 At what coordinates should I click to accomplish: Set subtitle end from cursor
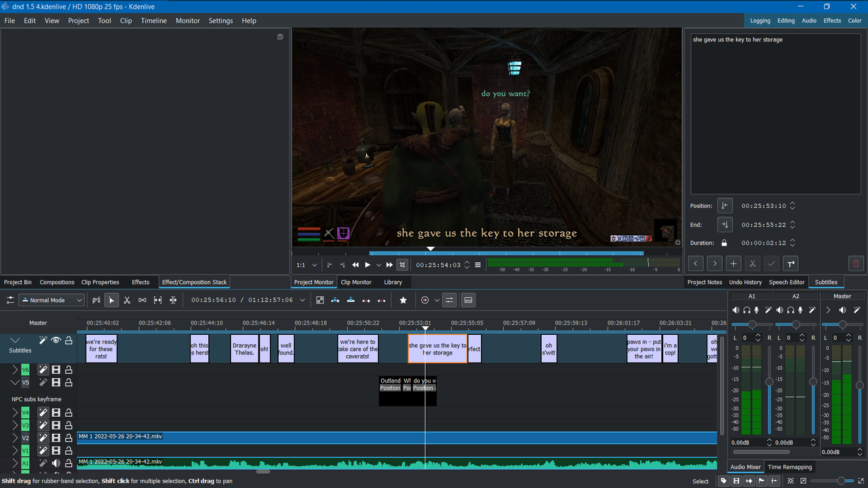725,224
